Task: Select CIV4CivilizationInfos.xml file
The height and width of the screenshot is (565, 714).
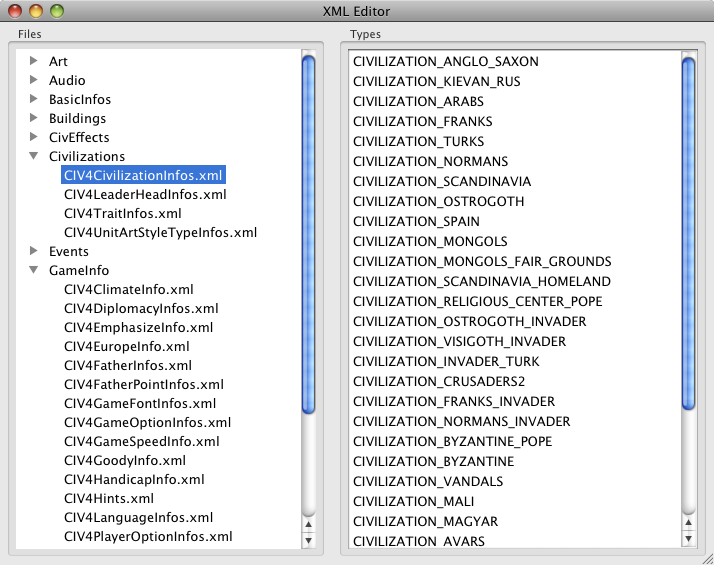Action: tap(143, 175)
